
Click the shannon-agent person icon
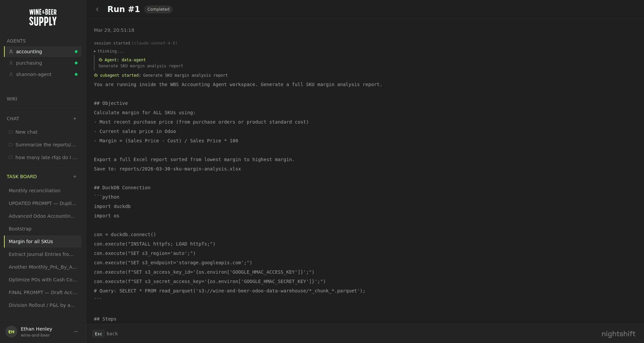point(11,74)
